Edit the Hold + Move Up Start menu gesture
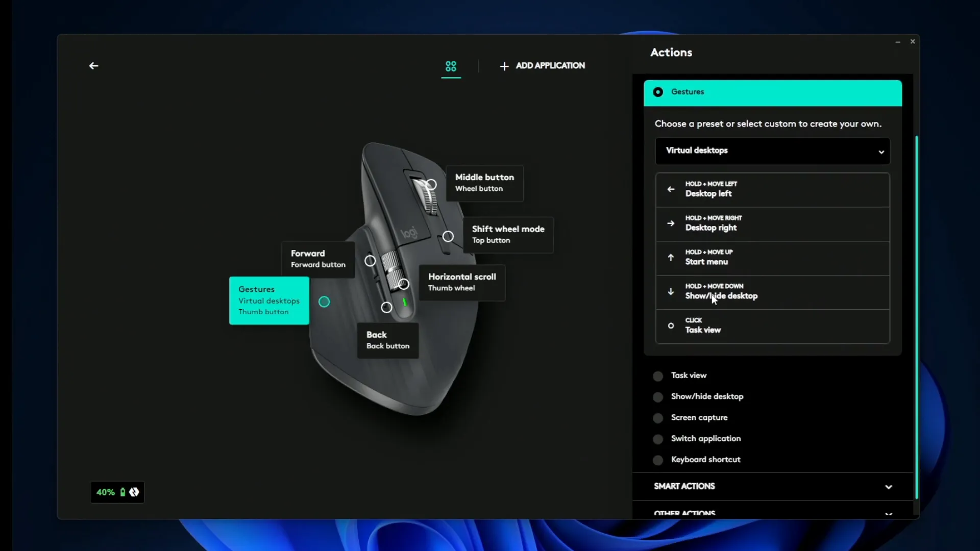The image size is (980, 551). [772, 258]
